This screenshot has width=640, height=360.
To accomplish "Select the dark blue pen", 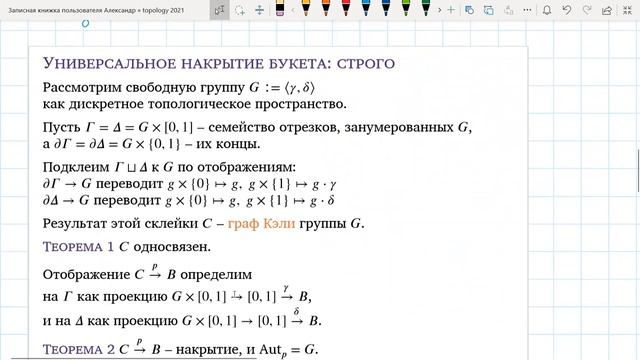I will click(x=386, y=8).
